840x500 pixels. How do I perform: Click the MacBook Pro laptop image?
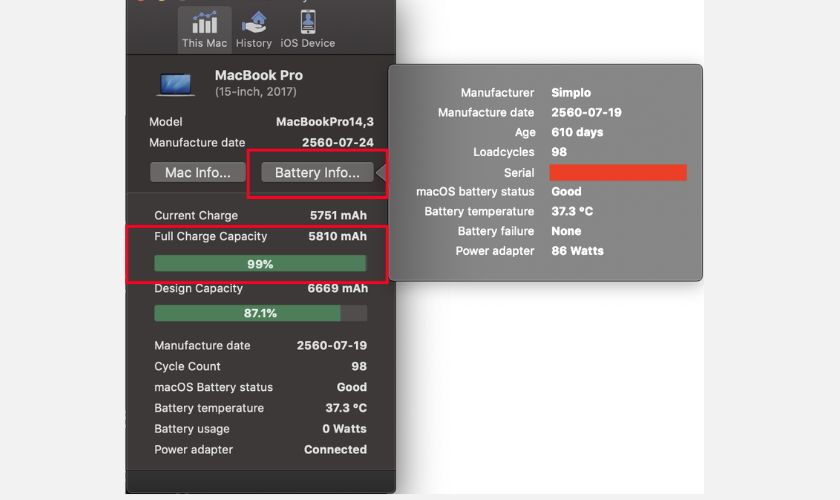(x=176, y=83)
